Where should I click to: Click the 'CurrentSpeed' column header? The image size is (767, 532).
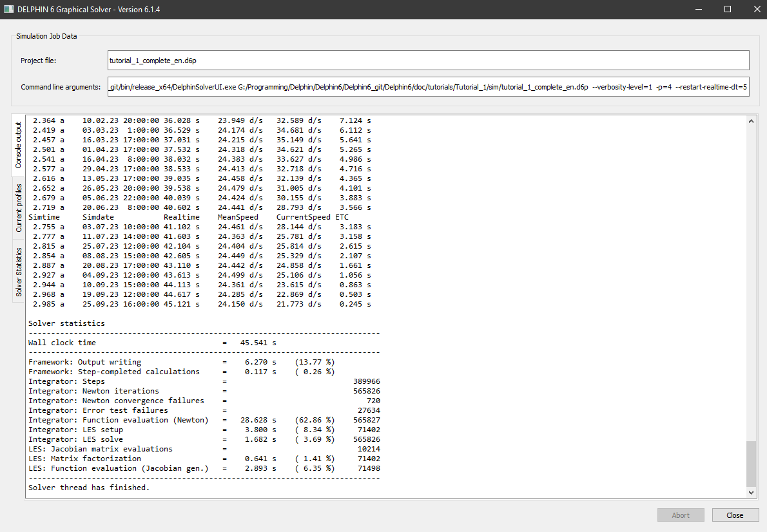coord(304,217)
